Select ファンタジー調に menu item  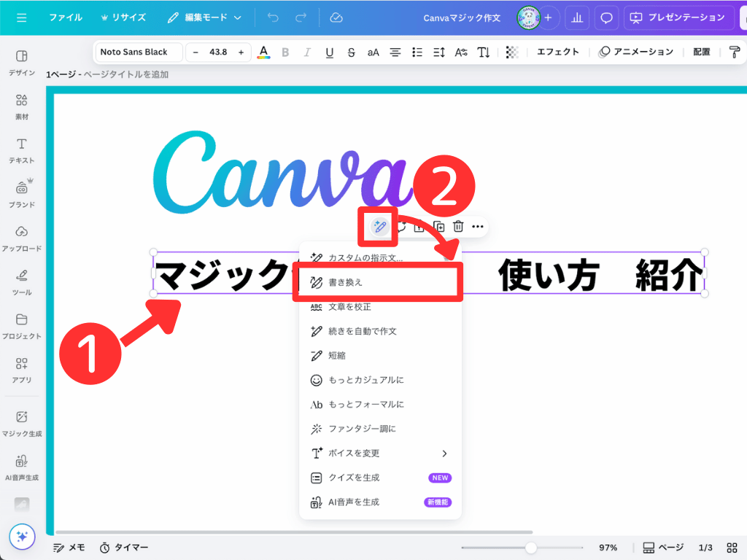point(380,429)
